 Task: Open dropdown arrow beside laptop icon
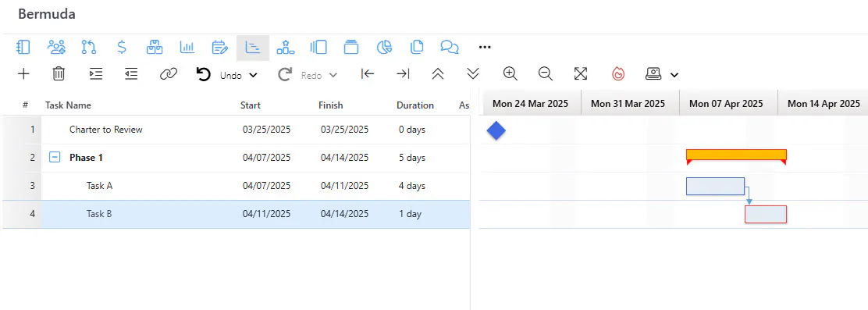tap(674, 75)
